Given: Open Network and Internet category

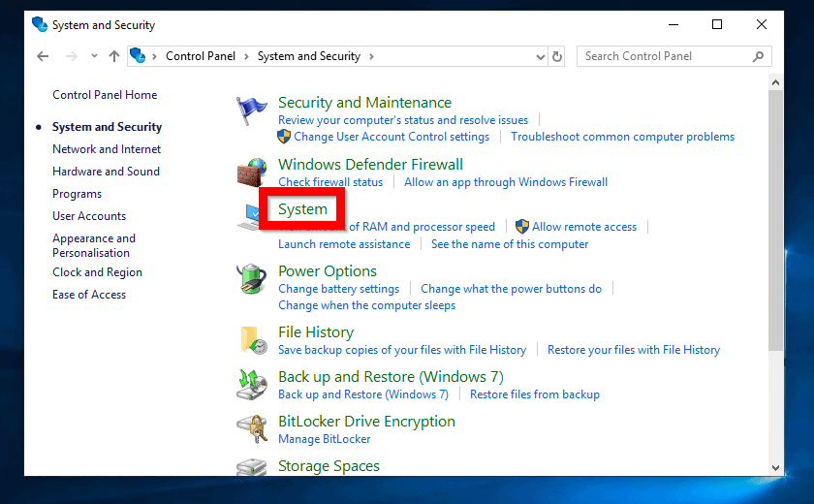Looking at the screenshot, I should pos(107,149).
